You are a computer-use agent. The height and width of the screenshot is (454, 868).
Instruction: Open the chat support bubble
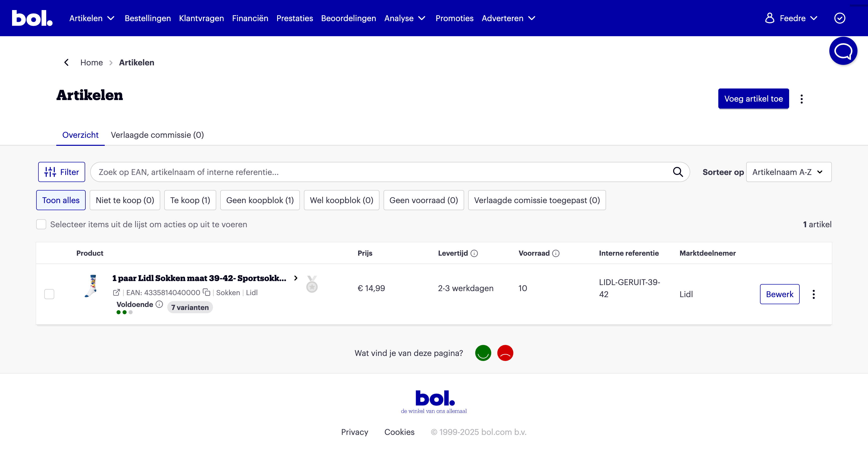pyautogui.click(x=843, y=51)
